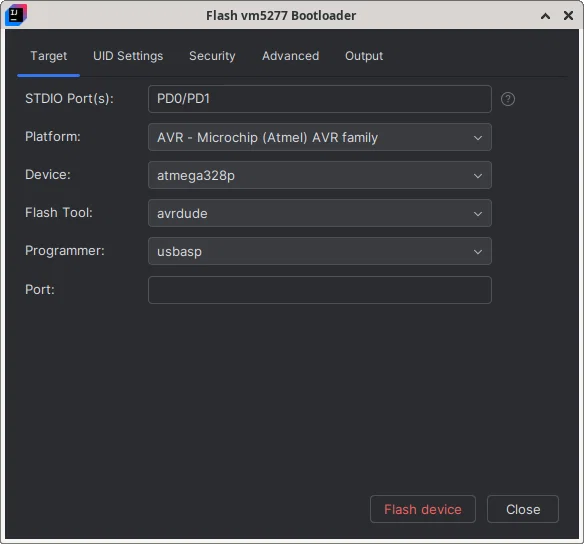Roll up the window with the caret icon

pos(545,16)
